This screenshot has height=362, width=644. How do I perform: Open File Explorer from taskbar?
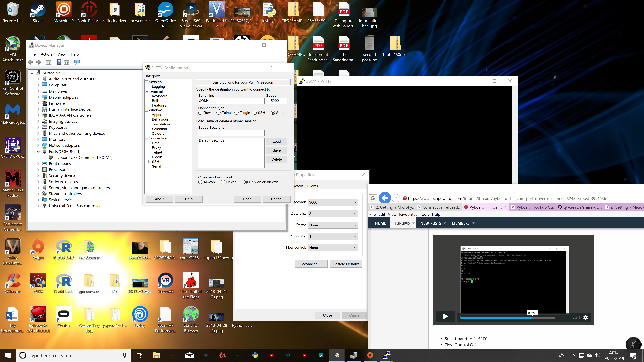pos(156,355)
